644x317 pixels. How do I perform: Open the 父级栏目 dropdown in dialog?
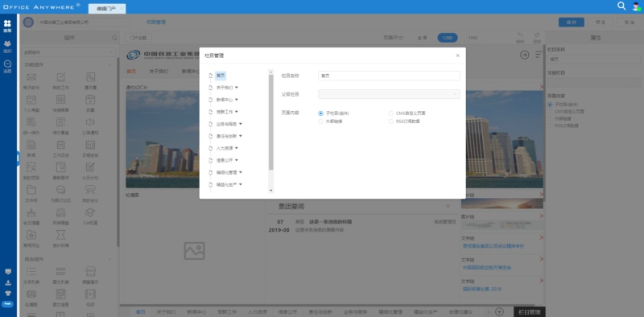point(389,94)
